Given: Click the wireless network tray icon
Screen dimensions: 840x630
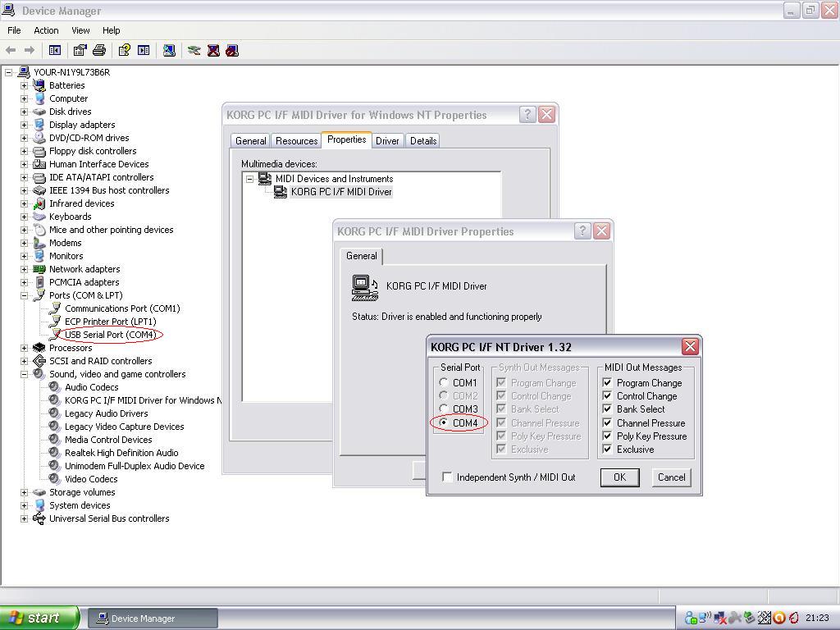Looking at the screenshot, I should 705,619.
